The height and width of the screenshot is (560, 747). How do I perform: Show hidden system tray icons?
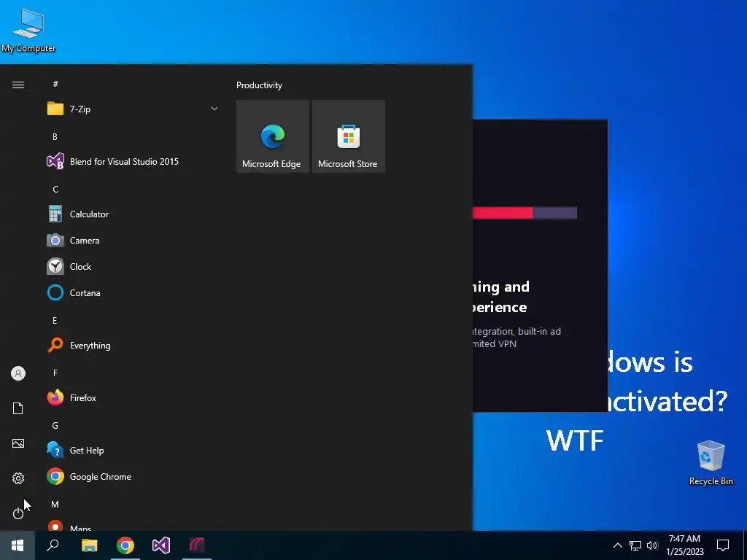(617, 545)
